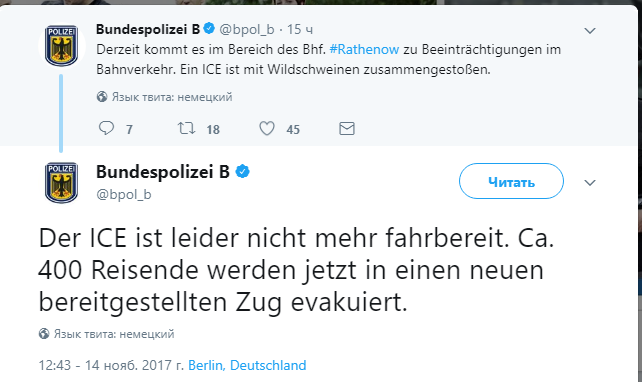Viewport: 642px width, 382px height.
Task: Expand top tweet options chevron
Action: tap(590, 31)
